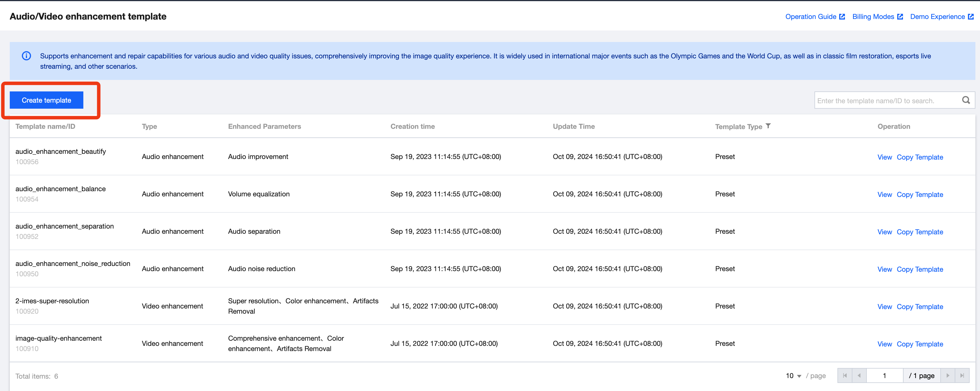Click the Create template button

pyautogui.click(x=46, y=100)
